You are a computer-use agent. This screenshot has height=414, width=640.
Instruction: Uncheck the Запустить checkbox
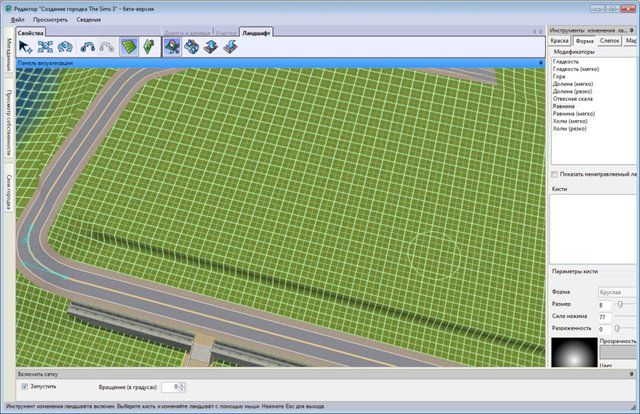[x=24, y=385]
